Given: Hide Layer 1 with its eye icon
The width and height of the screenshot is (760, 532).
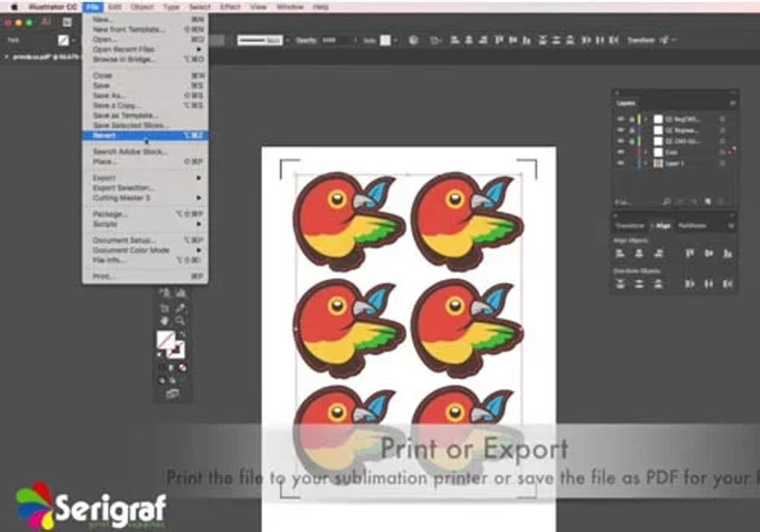Looking at the screenshot, I should tap(620, 163).
